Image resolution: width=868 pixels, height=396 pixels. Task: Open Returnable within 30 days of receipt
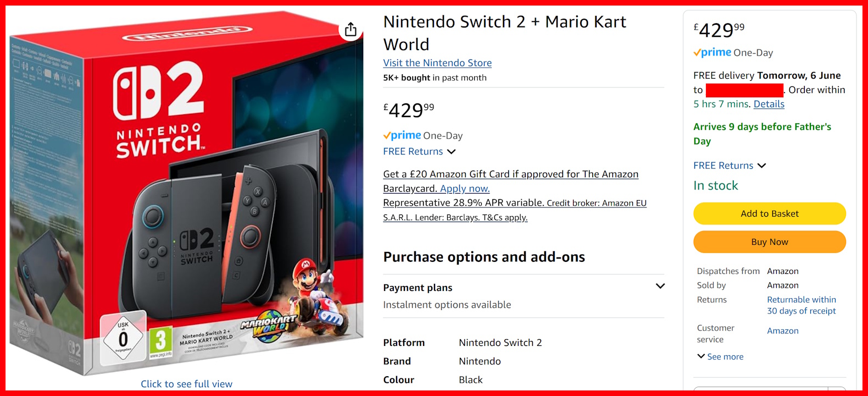point(802,305)
